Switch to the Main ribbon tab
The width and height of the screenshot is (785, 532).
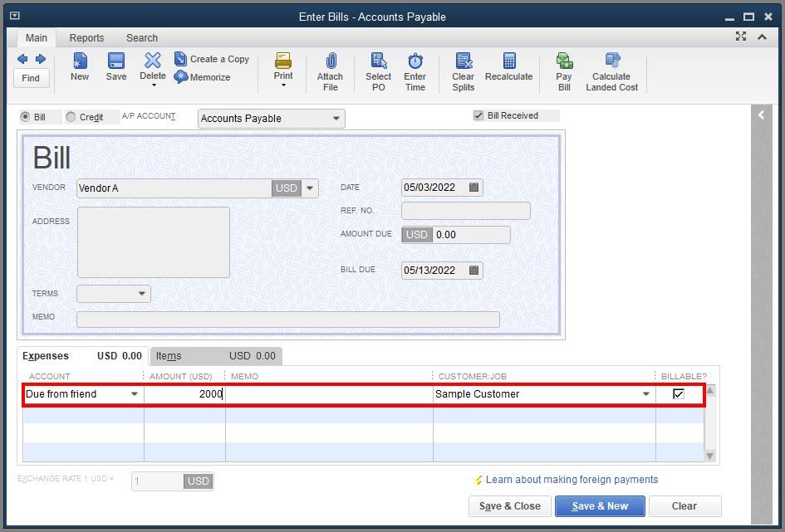pos(37,38)
